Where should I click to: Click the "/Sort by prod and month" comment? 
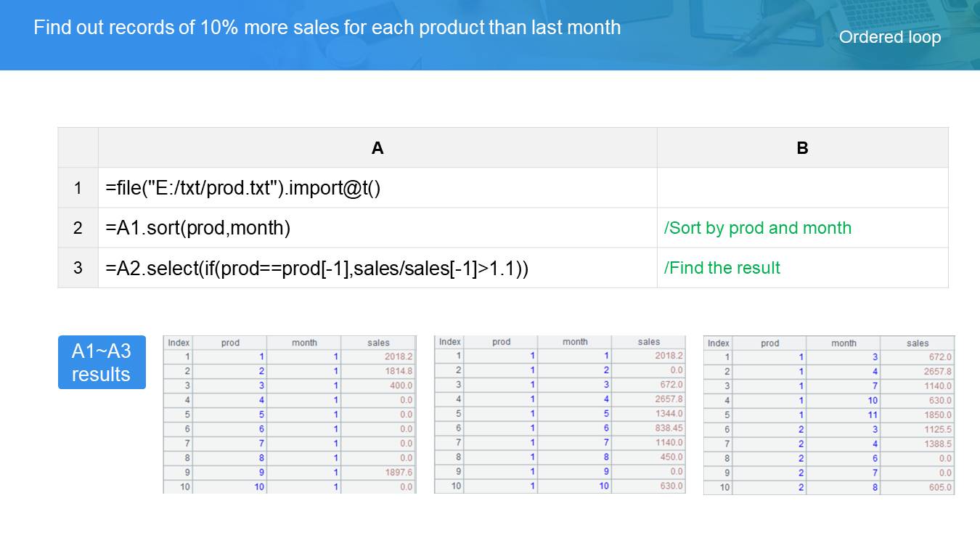click(x=757, y=228)
